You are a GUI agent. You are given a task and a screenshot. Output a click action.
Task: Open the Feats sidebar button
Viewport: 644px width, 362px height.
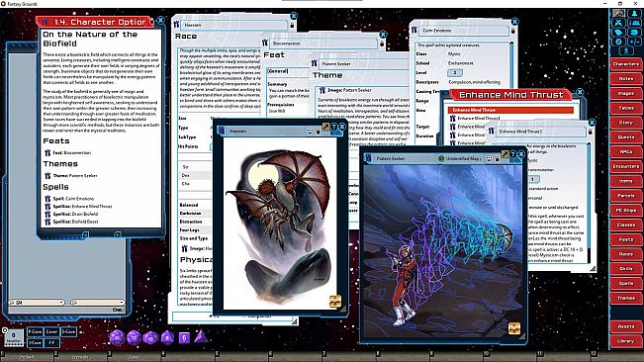[x=626, y=239]
